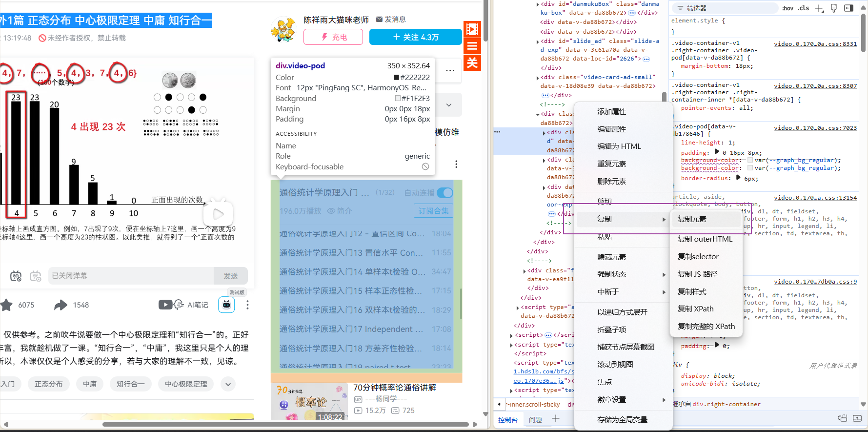868x432 pixels.
Task: Expand the tags chevron dropdown
Action: [228, 384]
